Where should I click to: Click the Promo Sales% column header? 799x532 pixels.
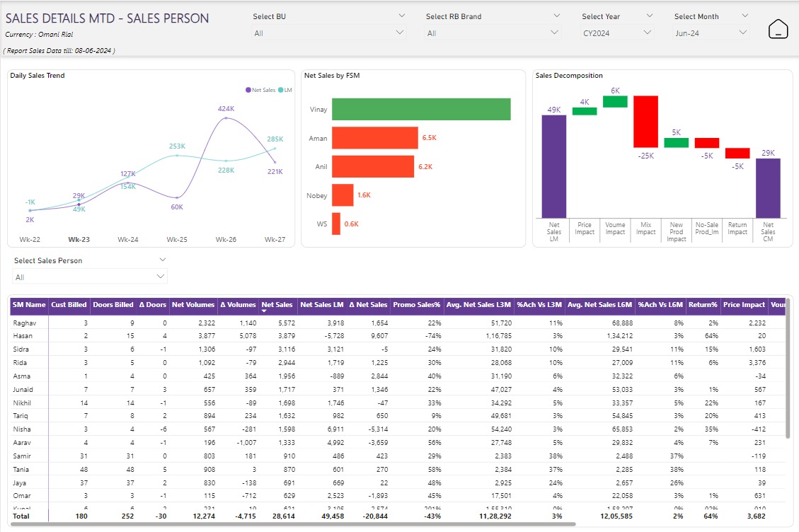[415, 305]
